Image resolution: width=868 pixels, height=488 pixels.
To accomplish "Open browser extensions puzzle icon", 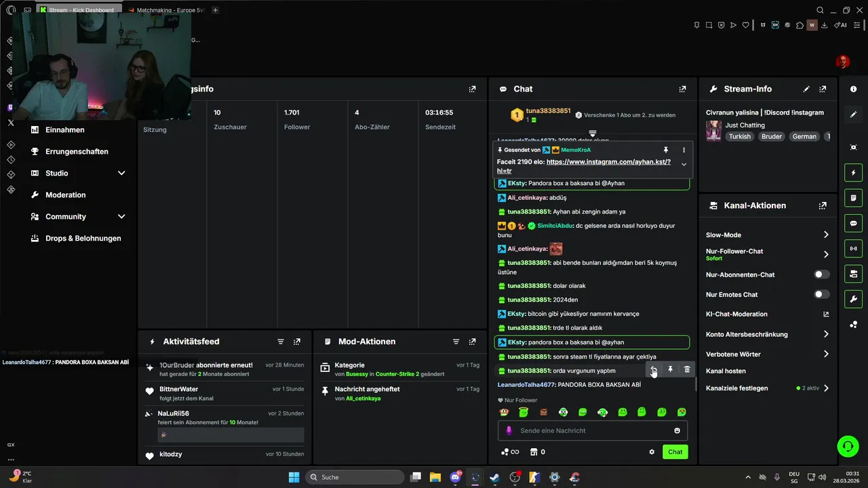I will pyautogui.click(x=800, y=25).
